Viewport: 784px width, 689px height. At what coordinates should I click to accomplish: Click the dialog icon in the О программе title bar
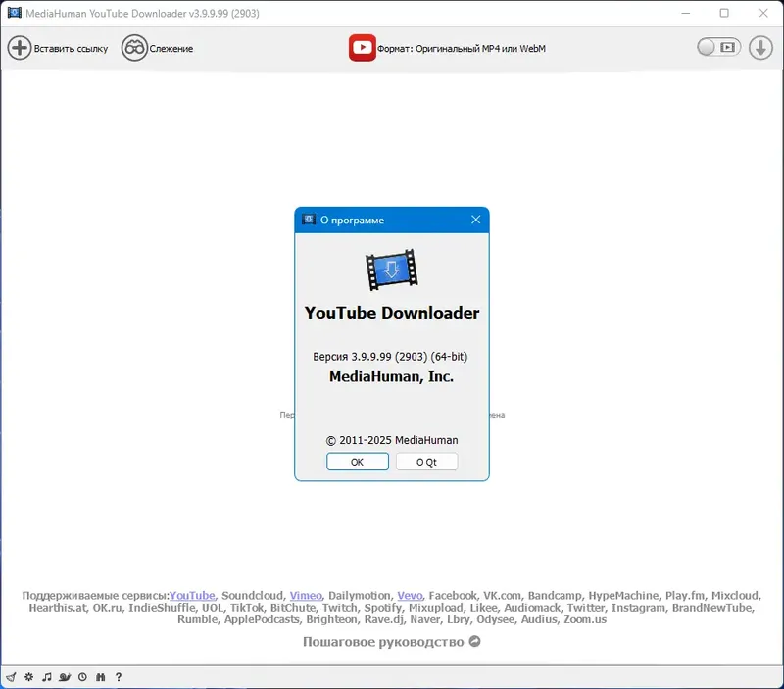point(309,220)
